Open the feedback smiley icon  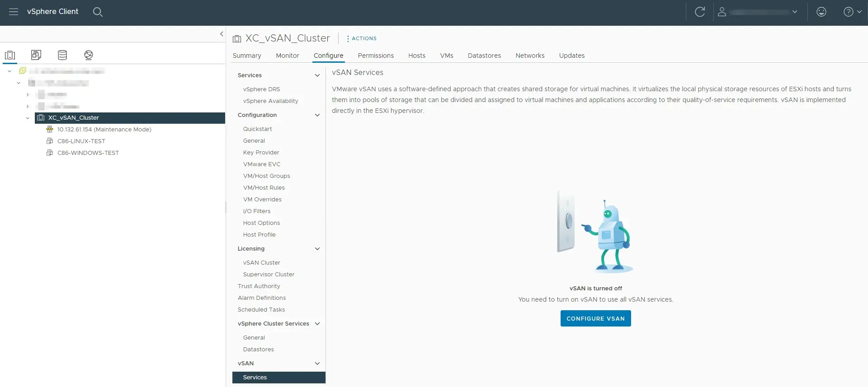point(821,12)
